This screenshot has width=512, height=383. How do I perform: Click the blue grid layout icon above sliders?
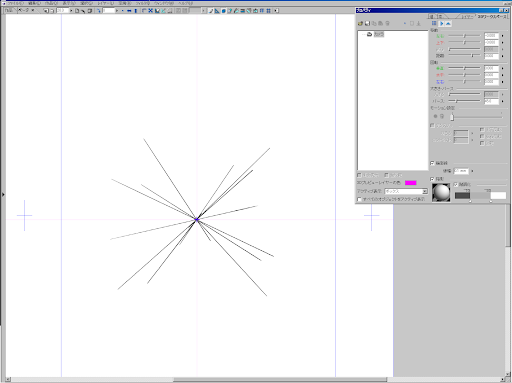[434, 23]
